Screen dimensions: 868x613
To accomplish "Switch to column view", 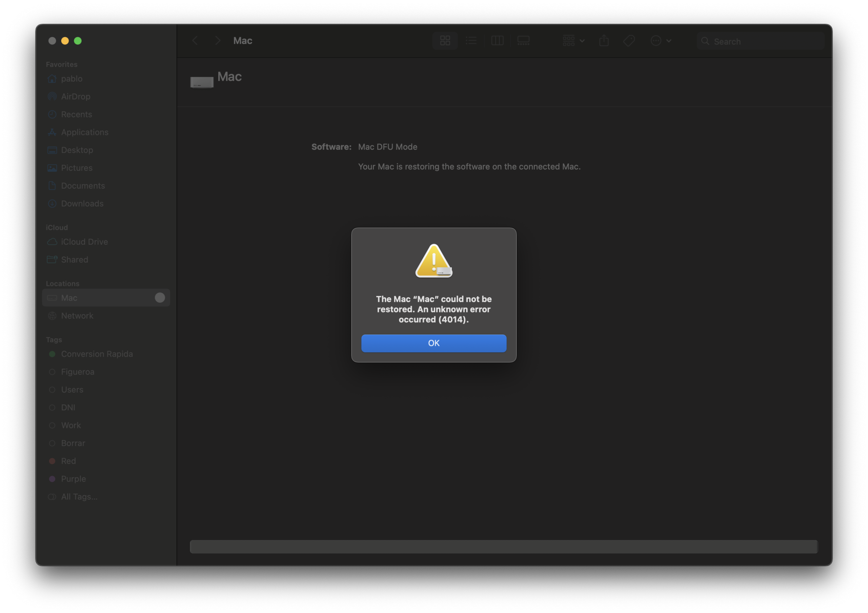I will coord(497,41).
